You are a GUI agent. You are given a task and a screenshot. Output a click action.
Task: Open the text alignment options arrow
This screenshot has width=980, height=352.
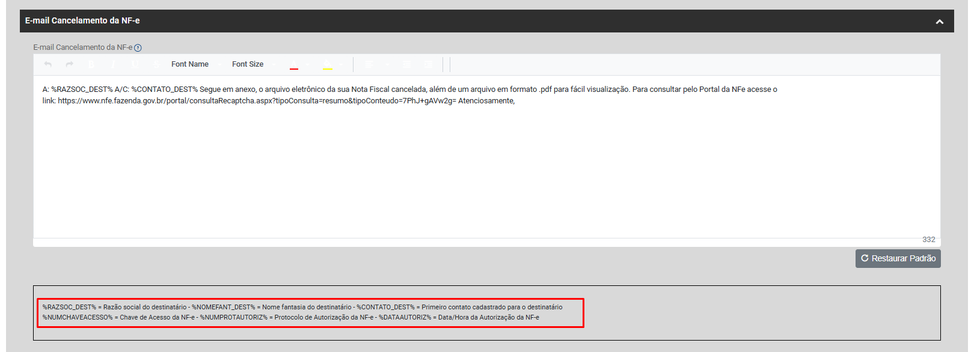tap(387, 64)
